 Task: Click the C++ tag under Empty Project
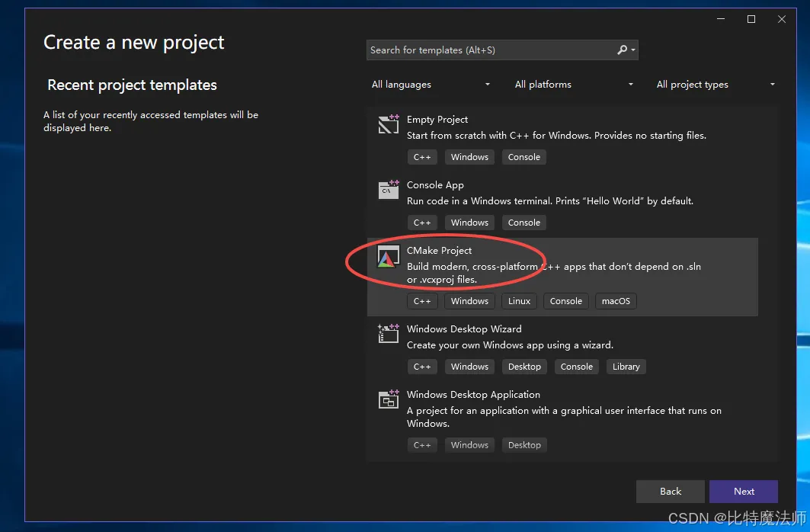(x=422, y=157)
